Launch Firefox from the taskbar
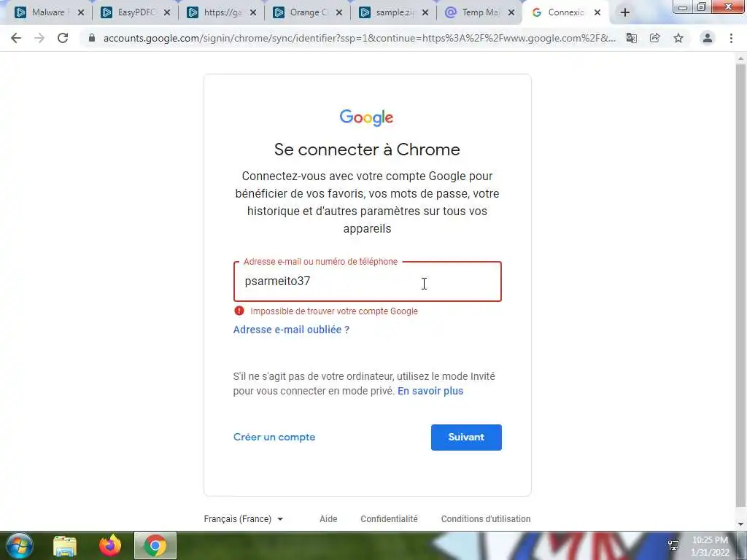Image resolution: width=747 pixels, height=560 pixels. [110, 545]
